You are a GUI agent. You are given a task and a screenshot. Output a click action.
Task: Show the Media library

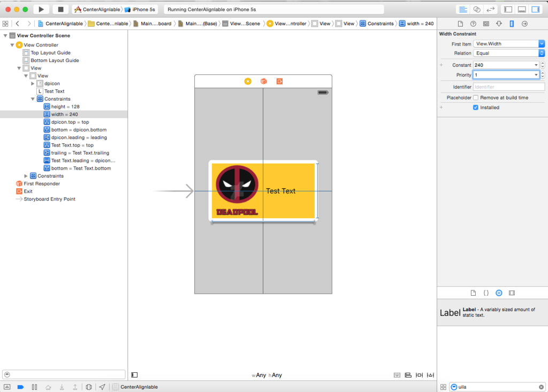point(512,293)
